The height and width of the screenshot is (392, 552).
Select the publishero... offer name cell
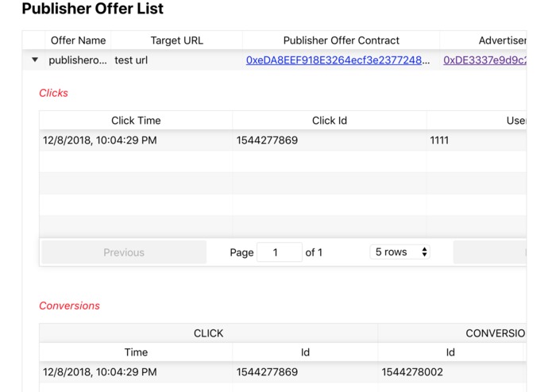[78, 60]
